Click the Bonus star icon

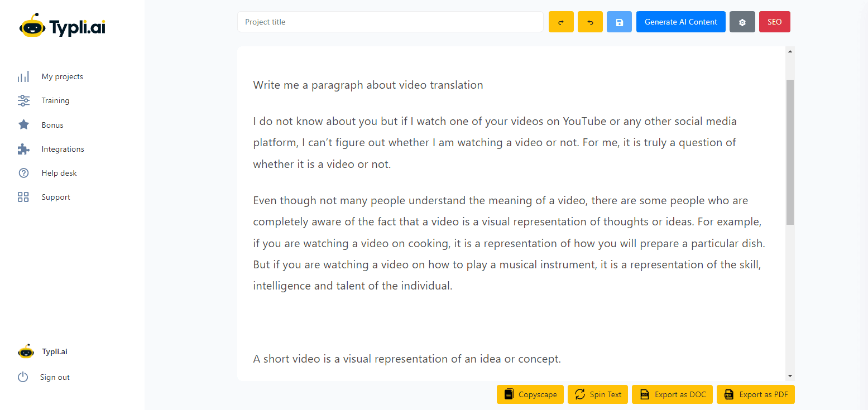(23, 125)
